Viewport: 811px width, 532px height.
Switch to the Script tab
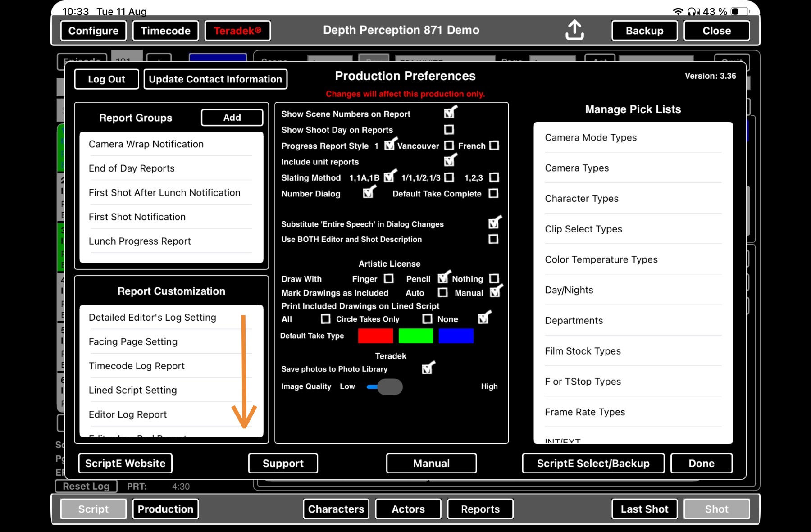click(93, 509)
